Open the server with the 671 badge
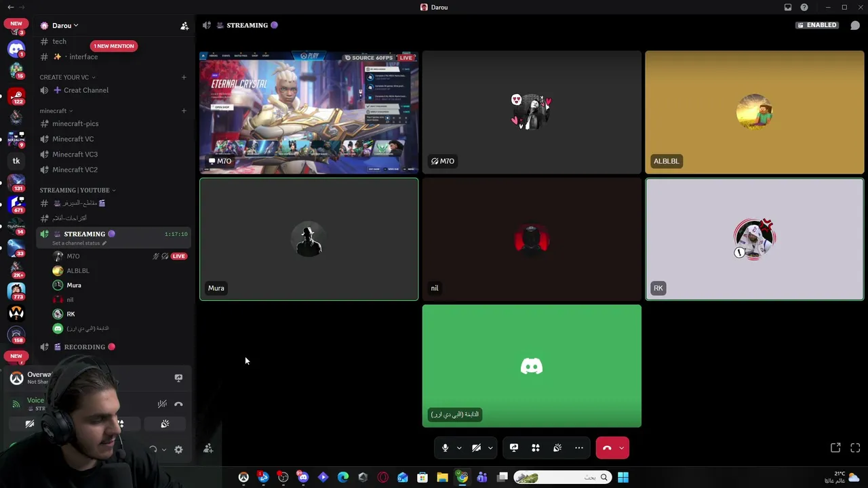 coord(16,203)
